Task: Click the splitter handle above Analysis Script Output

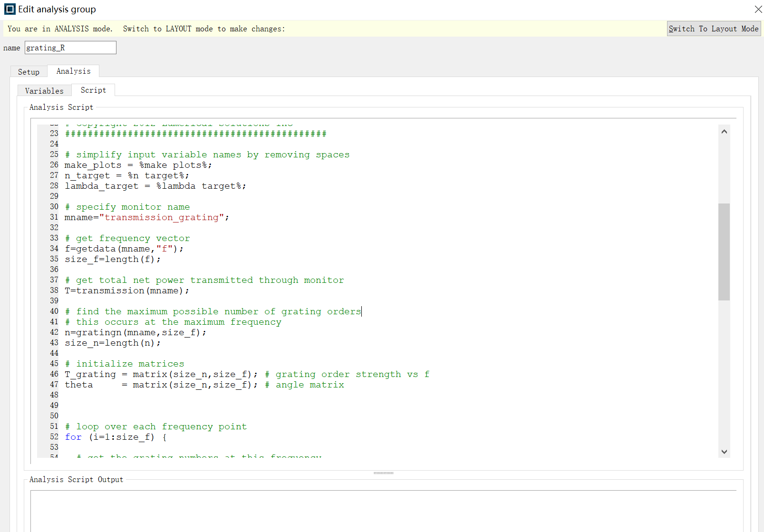Action: click(x=383, y=473)
